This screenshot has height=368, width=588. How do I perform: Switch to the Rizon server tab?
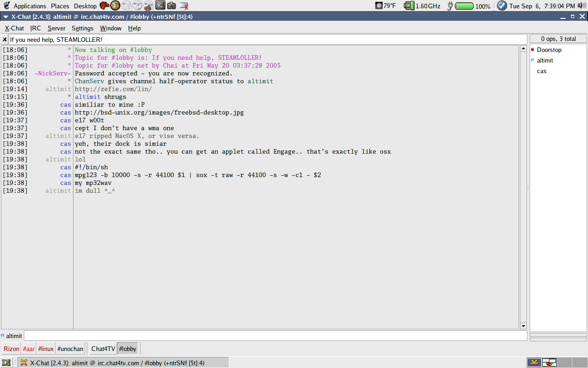coord(11,349)
